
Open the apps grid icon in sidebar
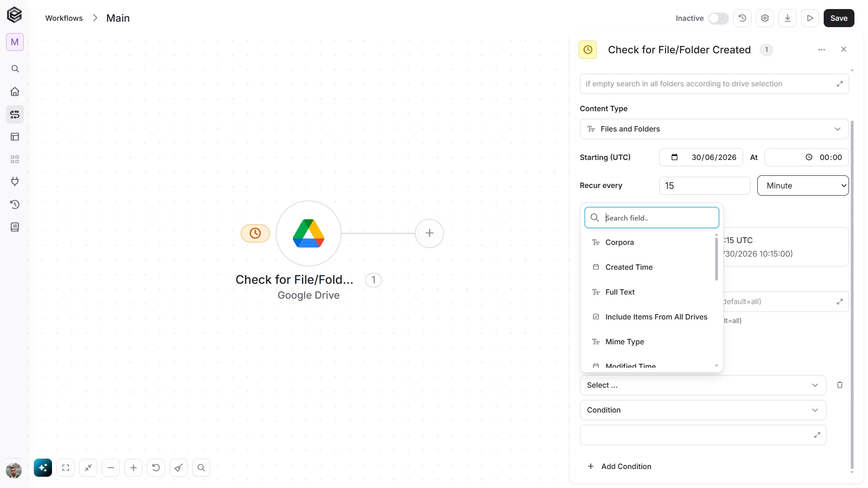(15, 159)
